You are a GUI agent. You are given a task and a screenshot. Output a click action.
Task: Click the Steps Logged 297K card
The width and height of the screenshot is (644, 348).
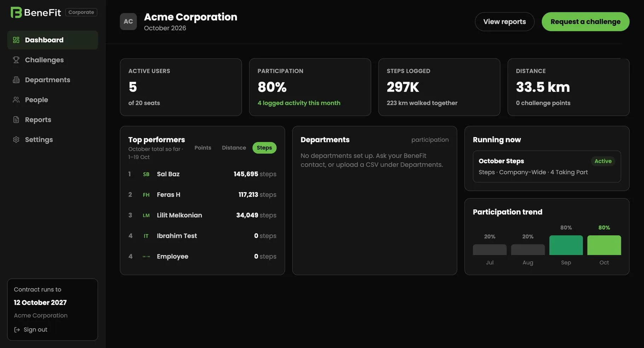coord(439,87)
